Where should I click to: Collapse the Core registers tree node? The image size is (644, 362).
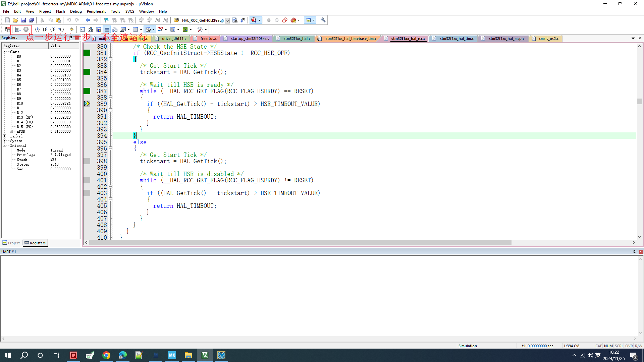tap(5, 52)
